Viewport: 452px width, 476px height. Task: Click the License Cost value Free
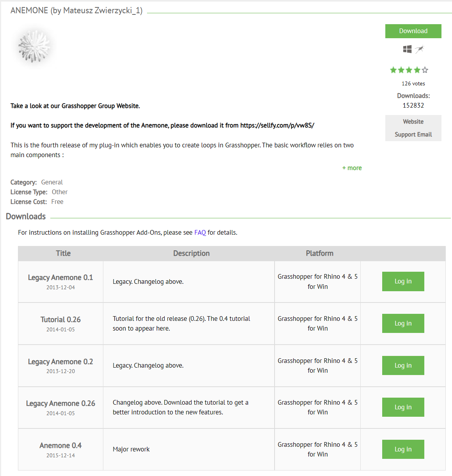pyautogui.click(x=57, y=202)
